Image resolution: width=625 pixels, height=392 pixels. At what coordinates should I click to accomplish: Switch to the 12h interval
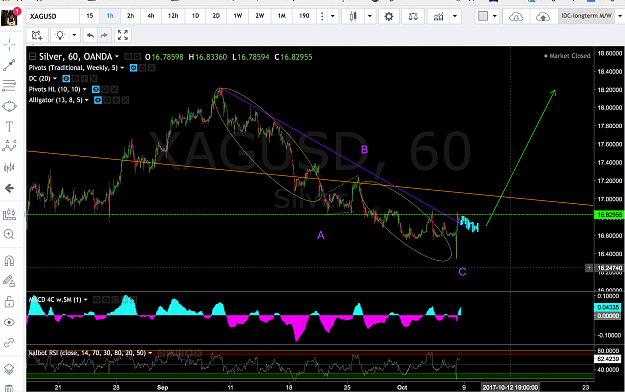(173, 16)
